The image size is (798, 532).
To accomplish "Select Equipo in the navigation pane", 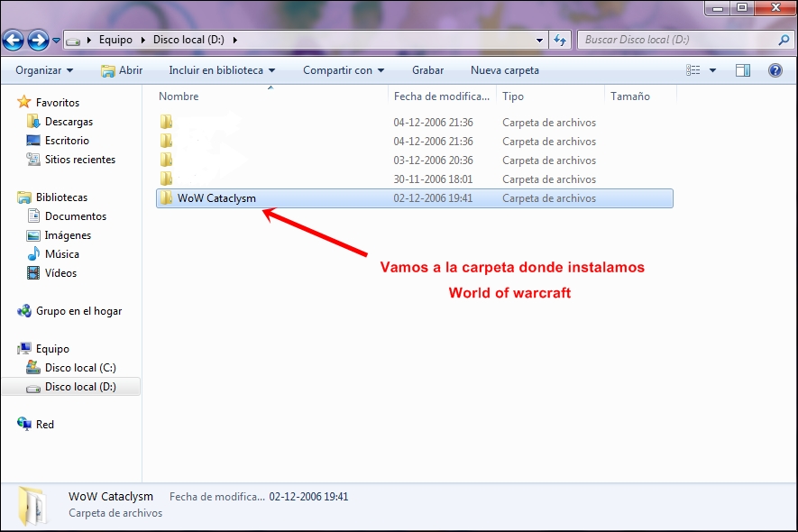I will point(52,349).
